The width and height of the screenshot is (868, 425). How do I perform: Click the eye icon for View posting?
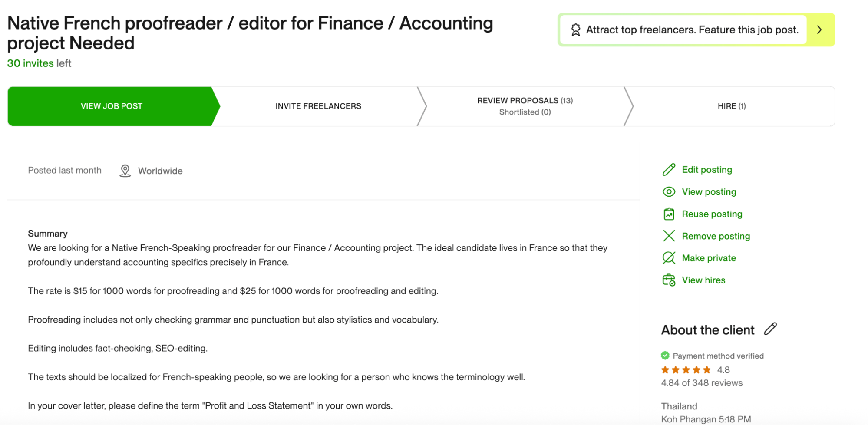(x=669, y=192)
